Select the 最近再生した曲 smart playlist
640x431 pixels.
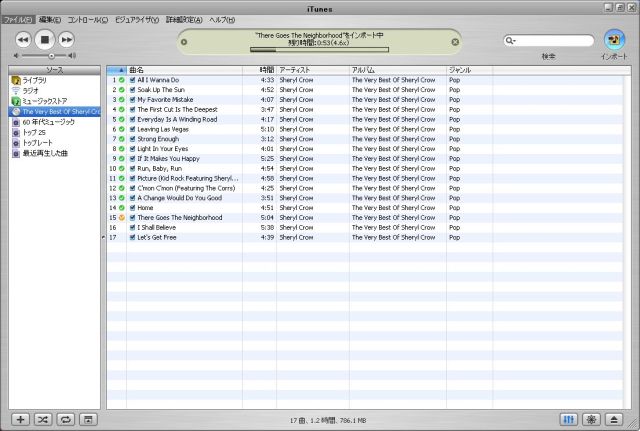54,153
